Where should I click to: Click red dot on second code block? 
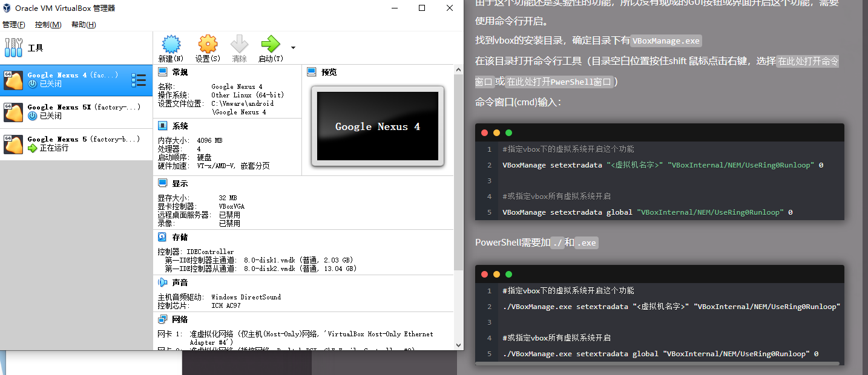[484, 274]
